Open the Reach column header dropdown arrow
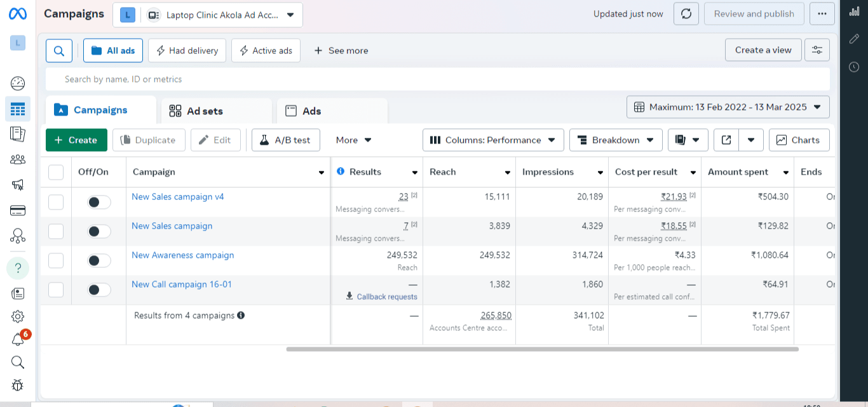Screen dimensions: 868x407 point(508,173)
